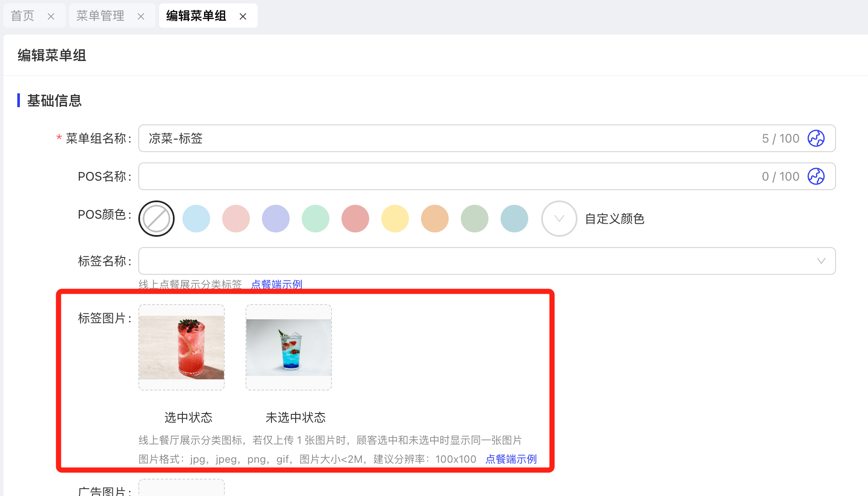Click into the POS名称 input field
Screen dimensions: 868x496
432,177
